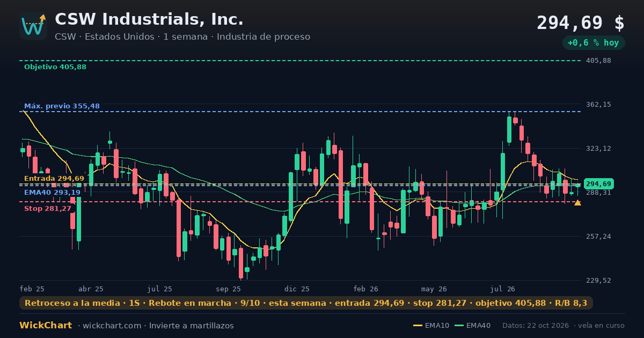Click the may 26 date label
Image resolution: width=644 pixels, height=338 pixels.
(434, 289)
